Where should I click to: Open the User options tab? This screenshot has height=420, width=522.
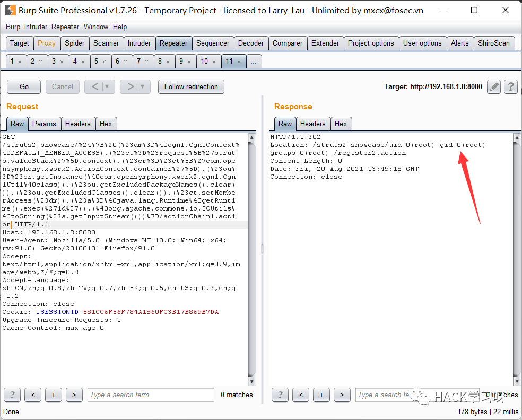(422, 43)
